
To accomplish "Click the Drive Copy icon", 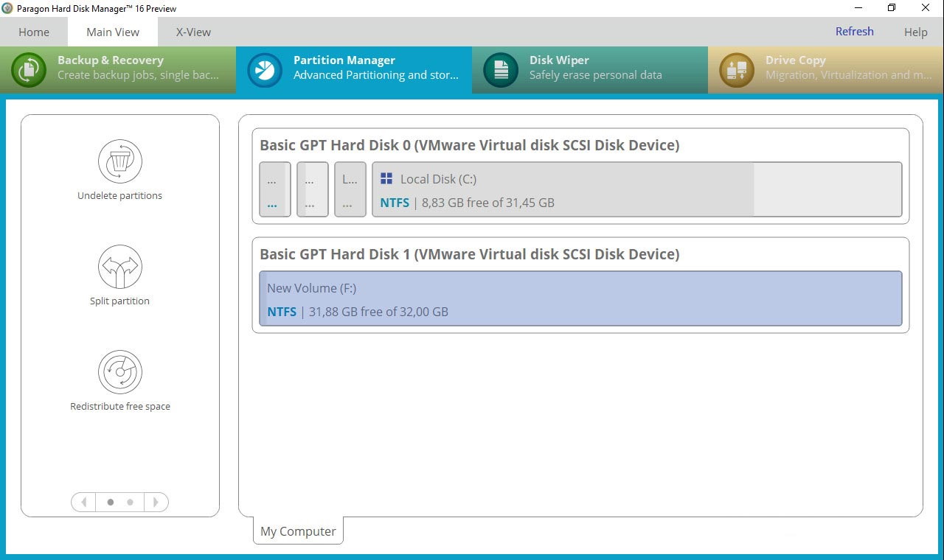I will point(737,70).
